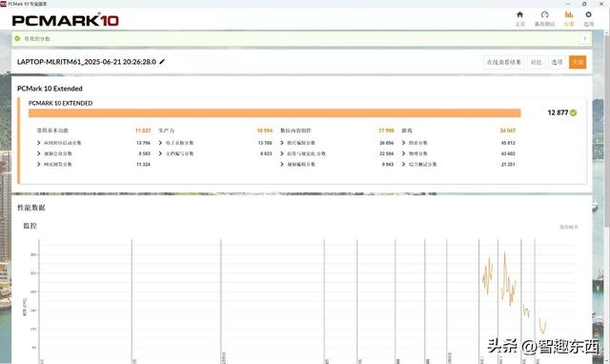Click the 性能数据 section heading

pyautogui.click(x=31, y=208)
